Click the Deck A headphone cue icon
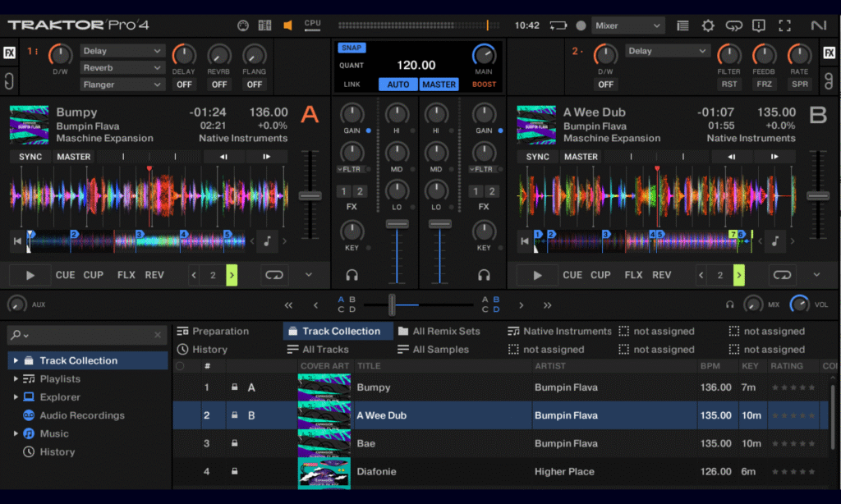 [x=352, y=275]
